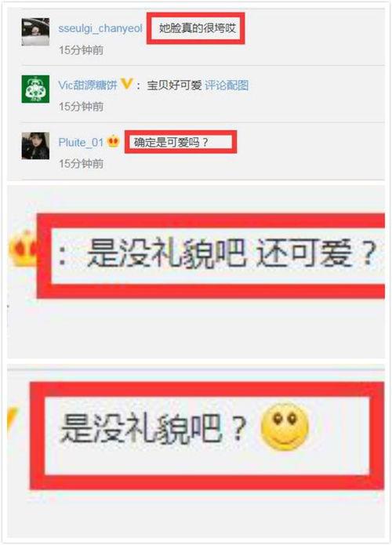Open the green Vic甜源糖饼 avatar
This screenshot has height=545, width=392.
[35, 89]
